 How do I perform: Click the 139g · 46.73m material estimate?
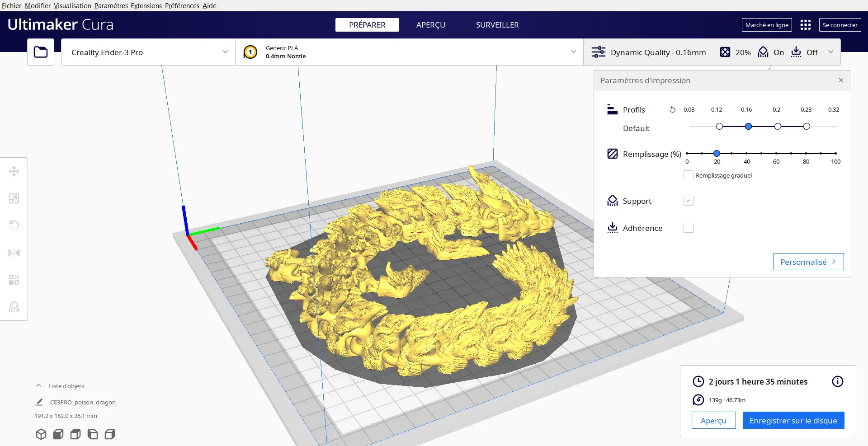[x=727, y=400]
